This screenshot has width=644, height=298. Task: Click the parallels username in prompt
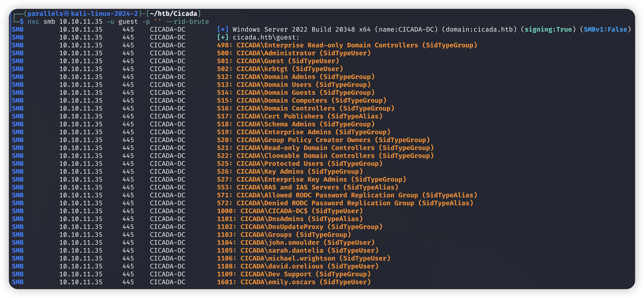tap(45, 14)
